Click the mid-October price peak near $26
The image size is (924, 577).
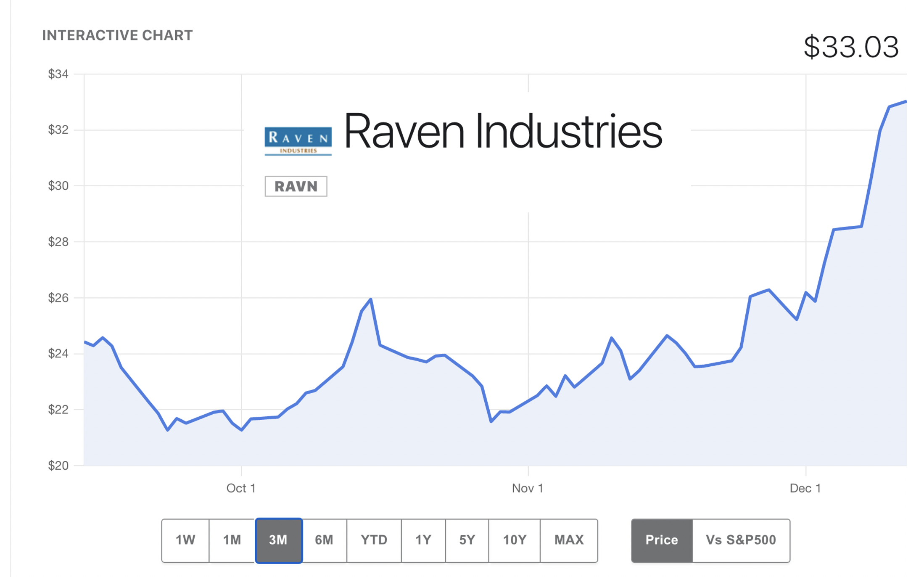pyautogui.click(x=370, y=299)
